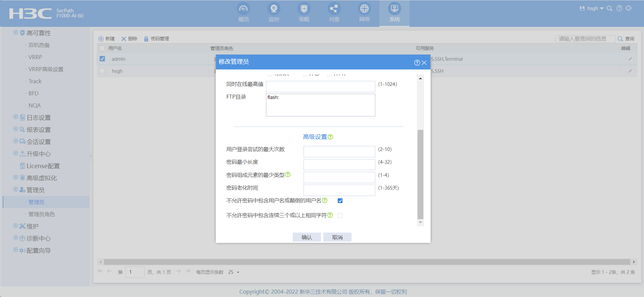Click the dialog scrollbar down arrow
644x297 pixels.
pos(420,222)
